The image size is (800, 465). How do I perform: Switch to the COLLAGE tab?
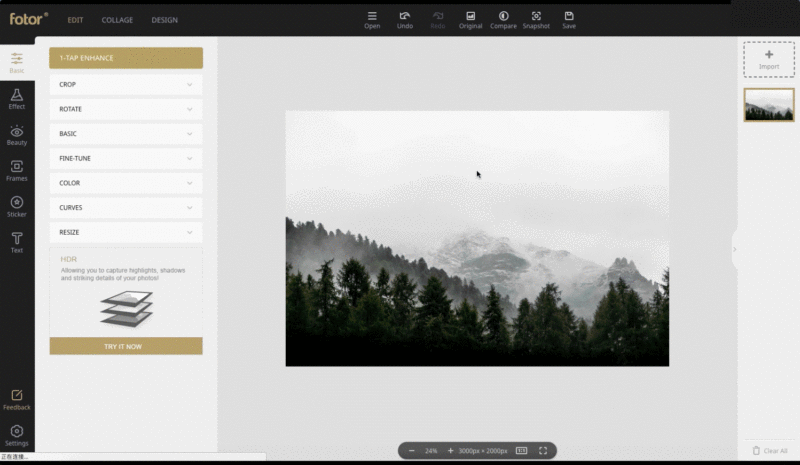coord(117,20)
